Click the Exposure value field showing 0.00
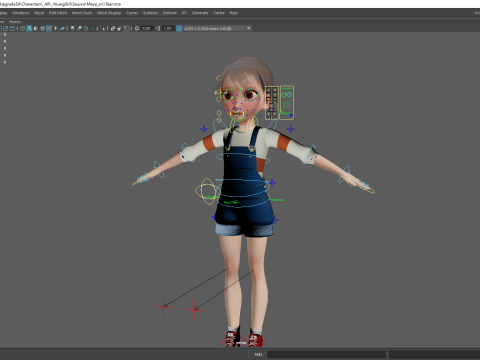The height and width of the screenshot is (360, 480). (x=147, y=28)
